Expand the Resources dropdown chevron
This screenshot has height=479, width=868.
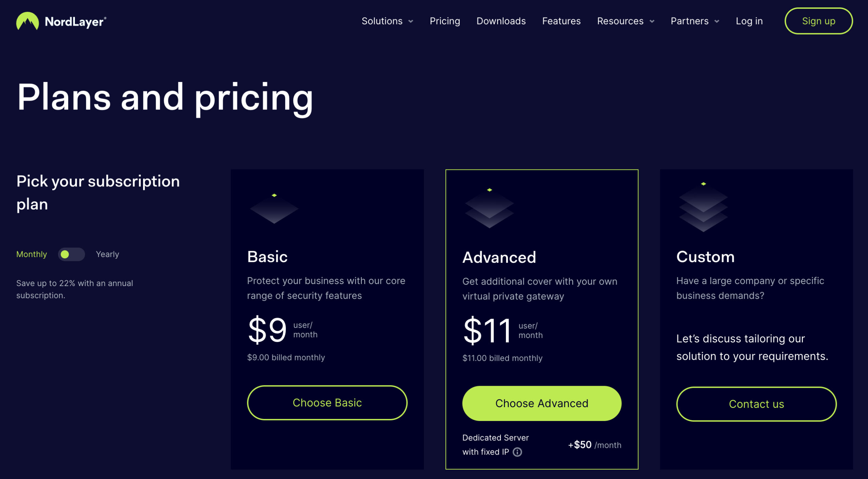pos(652,21)
